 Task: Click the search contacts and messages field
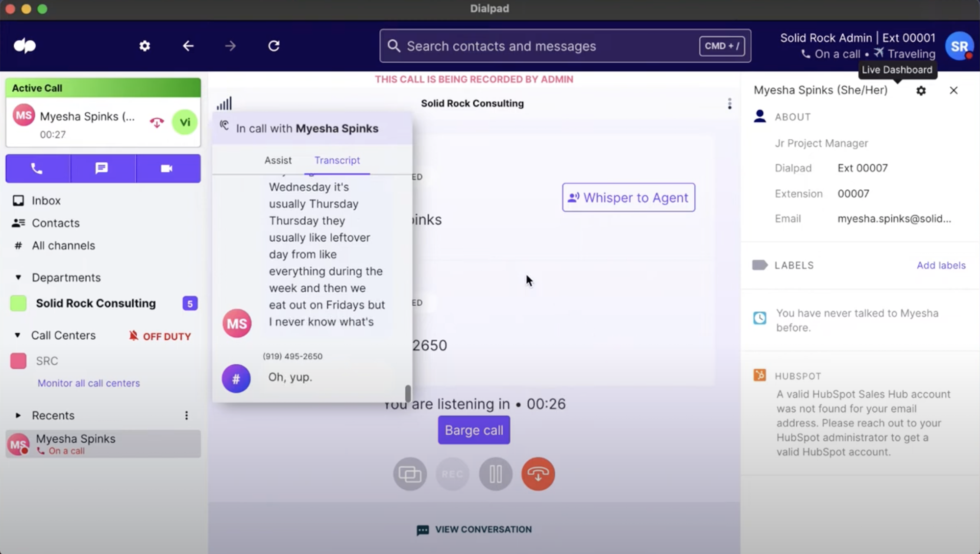(565, 46)
